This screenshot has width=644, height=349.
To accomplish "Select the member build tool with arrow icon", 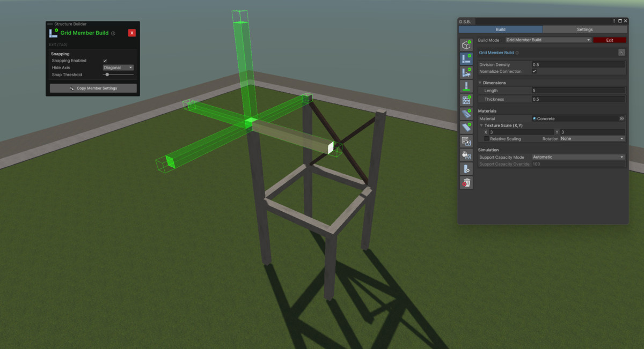I will coord(466,72).
